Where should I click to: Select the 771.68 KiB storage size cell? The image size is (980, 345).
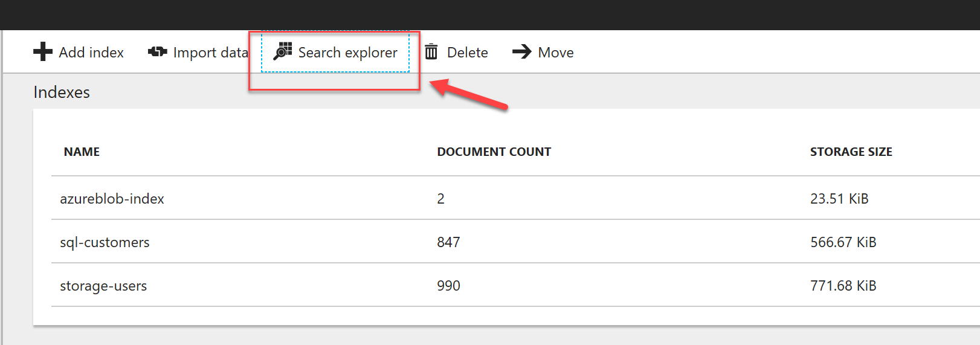pos(843,286)
